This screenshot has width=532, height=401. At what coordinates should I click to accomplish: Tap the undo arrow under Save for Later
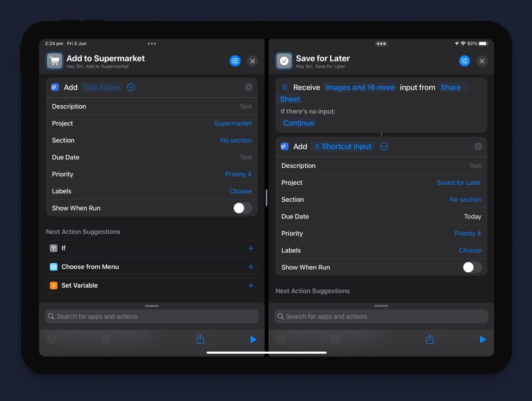[281, 339]
